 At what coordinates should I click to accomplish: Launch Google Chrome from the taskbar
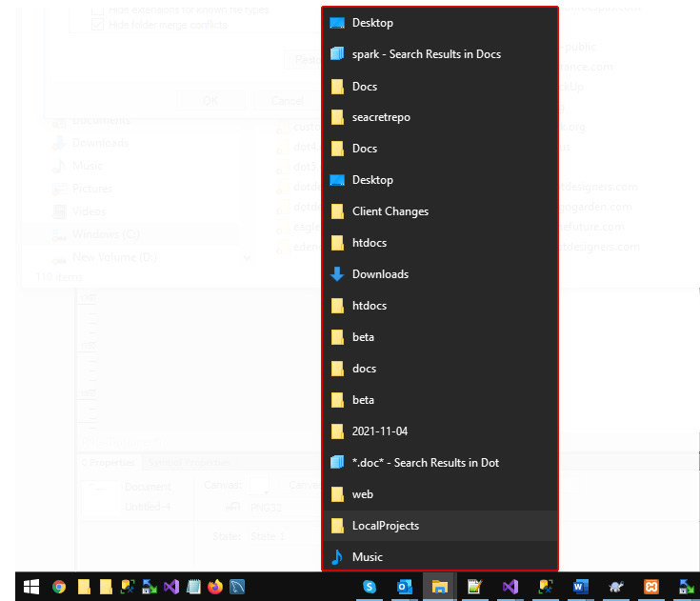pos(58,587)
